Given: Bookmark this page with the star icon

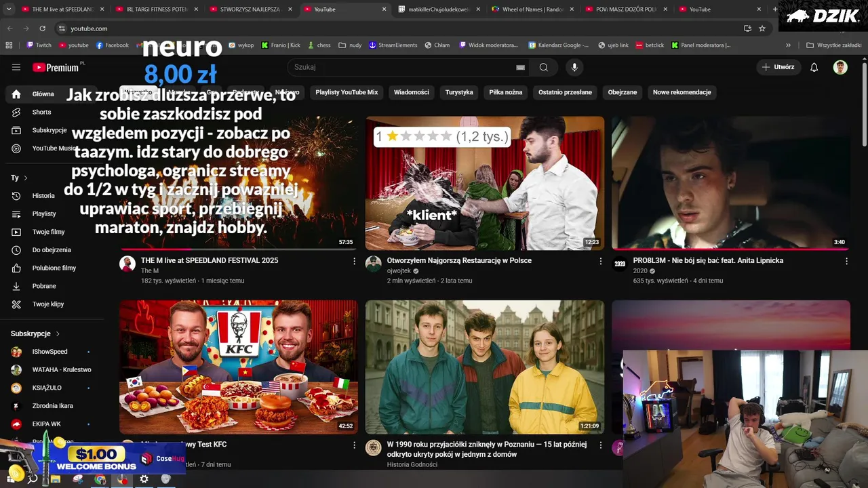Looking at the screenshot, I should [x=762, y=28].
